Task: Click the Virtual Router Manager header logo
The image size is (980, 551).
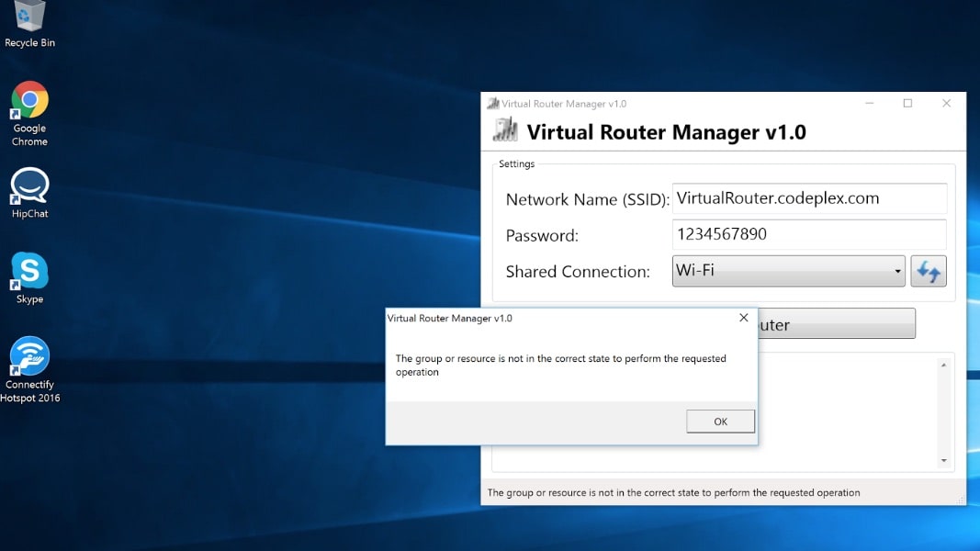Action: [x=504, y=131]
